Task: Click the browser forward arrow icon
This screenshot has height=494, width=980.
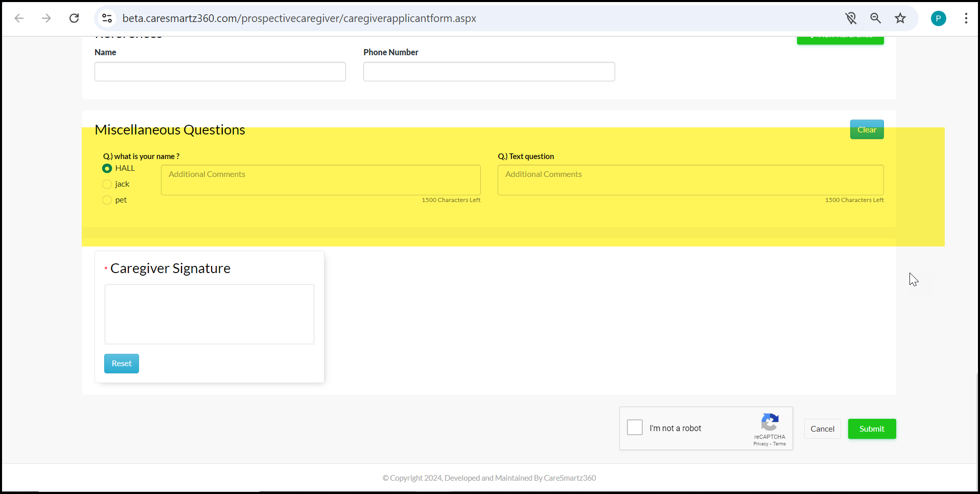Action: tap(46, 18)
